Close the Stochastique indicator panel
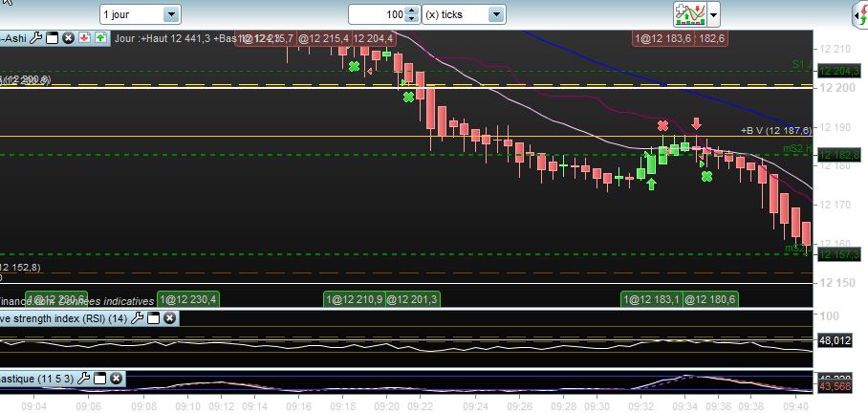The image size is (868, 413). pyautogui.click(x=116, y=379)
